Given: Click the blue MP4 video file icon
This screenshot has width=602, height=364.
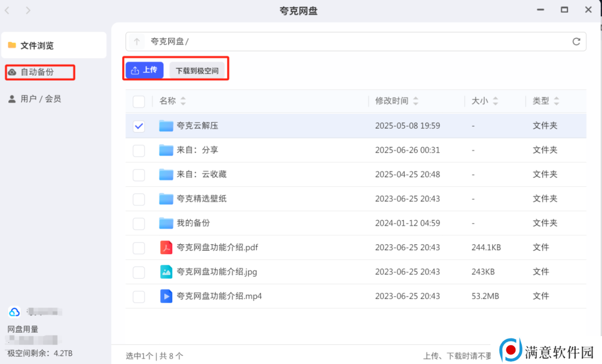Looking at the screenshot, I should click(x=166, y=296).
